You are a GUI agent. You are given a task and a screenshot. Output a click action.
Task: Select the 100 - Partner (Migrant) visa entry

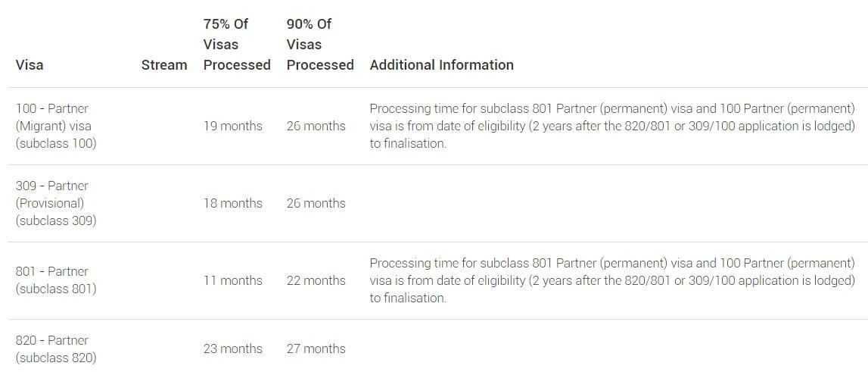[x=56, y=126]
